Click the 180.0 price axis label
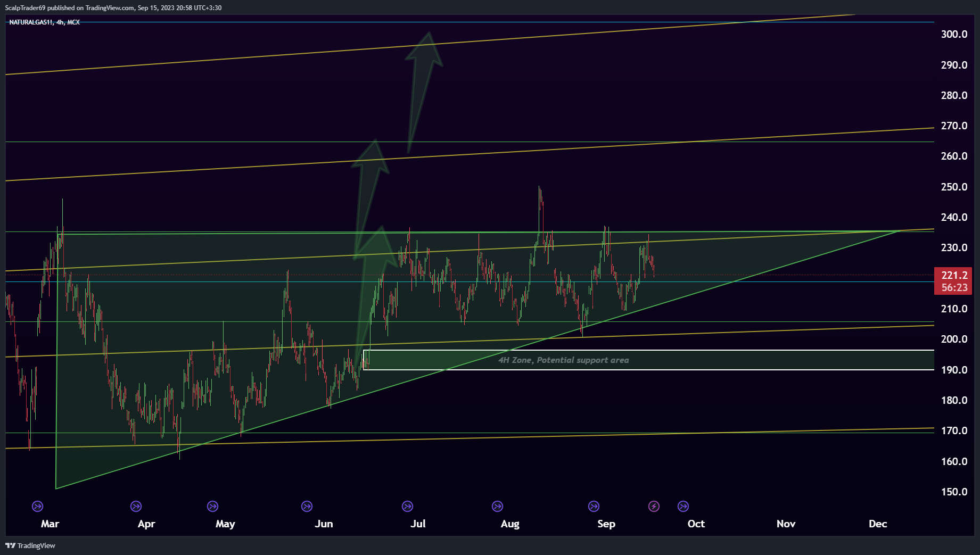Image resolution: width=980 pixels, height=555 pixels. pyautogui.click(x=954, y=400)
